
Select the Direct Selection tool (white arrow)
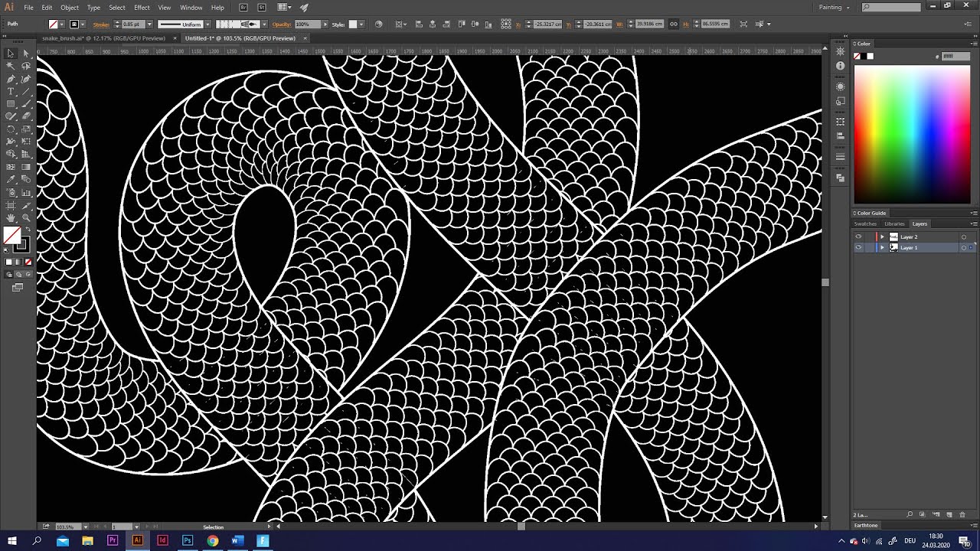(x=26, y=54)
